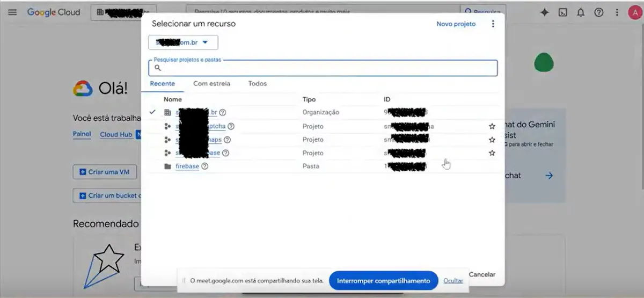Click the magnifier icon in the project search field
Image resolution: width=644 pixels, height=298 pixels.
[x=158, y=68]
